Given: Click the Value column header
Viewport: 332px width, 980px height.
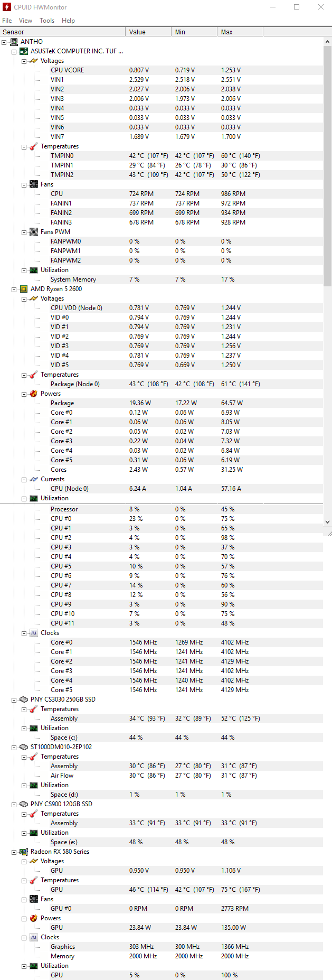Looking at the screenshot, I should click(137, 32).
